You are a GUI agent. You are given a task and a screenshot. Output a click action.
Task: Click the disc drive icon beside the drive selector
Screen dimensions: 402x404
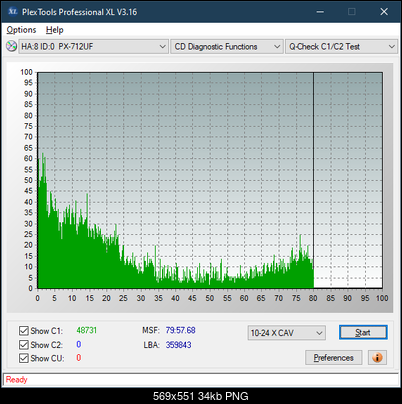click(x=11, y=46)
